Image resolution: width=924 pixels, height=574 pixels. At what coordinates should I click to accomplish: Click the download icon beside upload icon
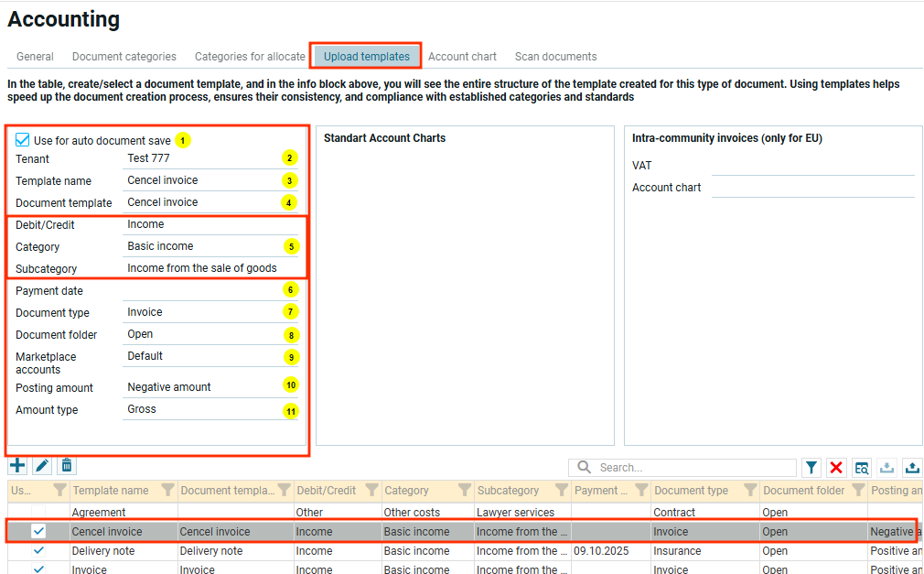pos(886,468)
